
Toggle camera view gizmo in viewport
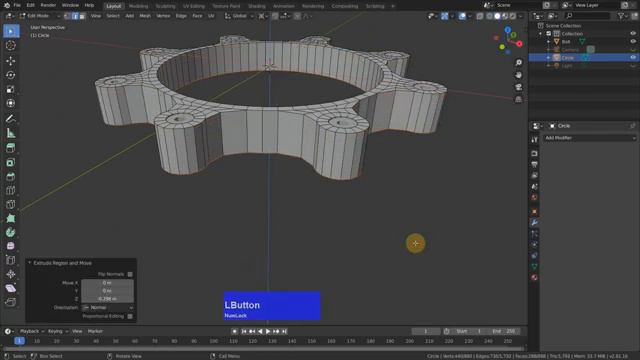(518, 87)
